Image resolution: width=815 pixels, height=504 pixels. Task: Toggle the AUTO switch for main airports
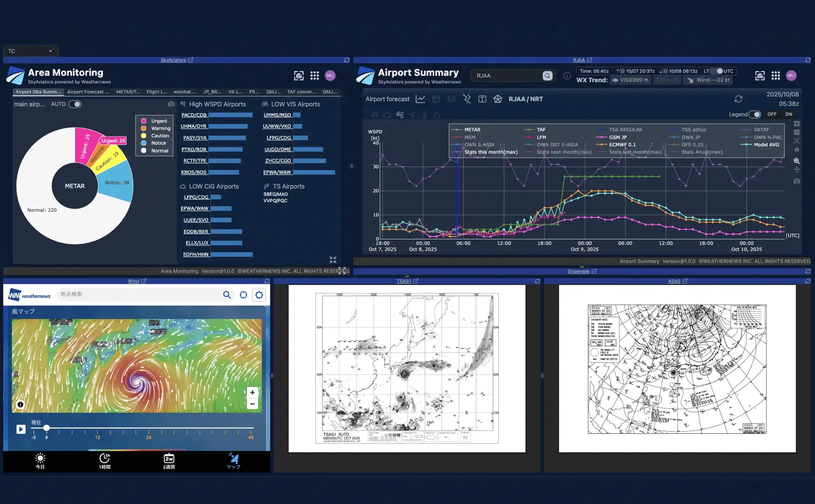[75, 104]
